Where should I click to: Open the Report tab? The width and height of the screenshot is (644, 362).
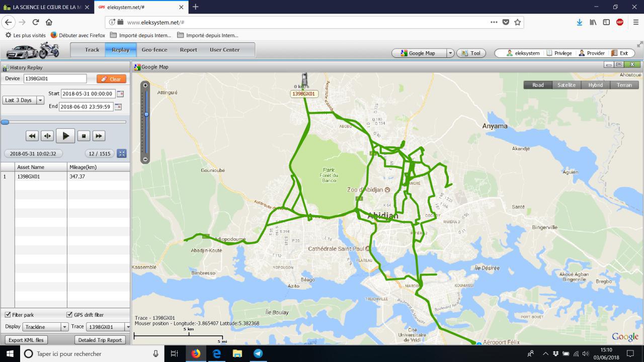tap(188, 50)
